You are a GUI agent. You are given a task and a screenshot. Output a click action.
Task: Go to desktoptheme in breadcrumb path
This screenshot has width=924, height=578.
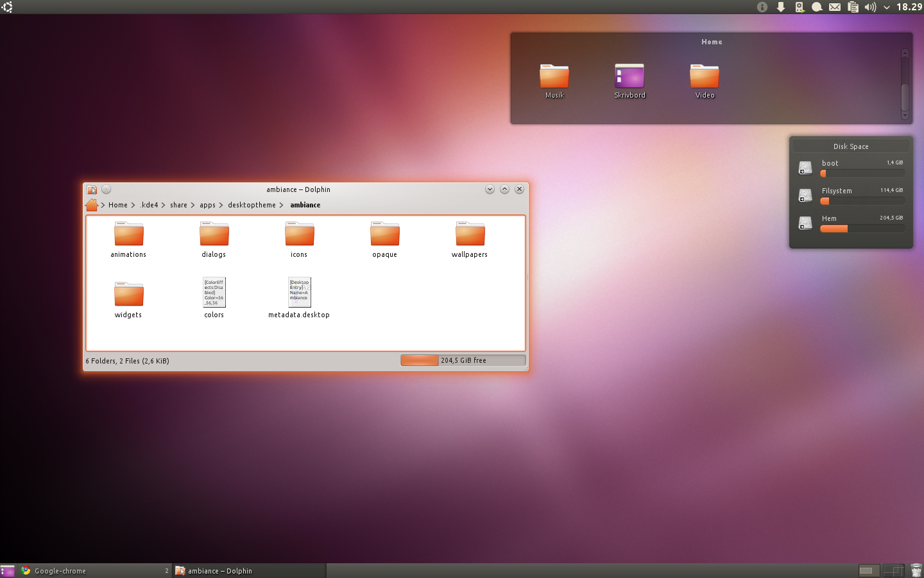pyautogui.click(x=252, y=205)
